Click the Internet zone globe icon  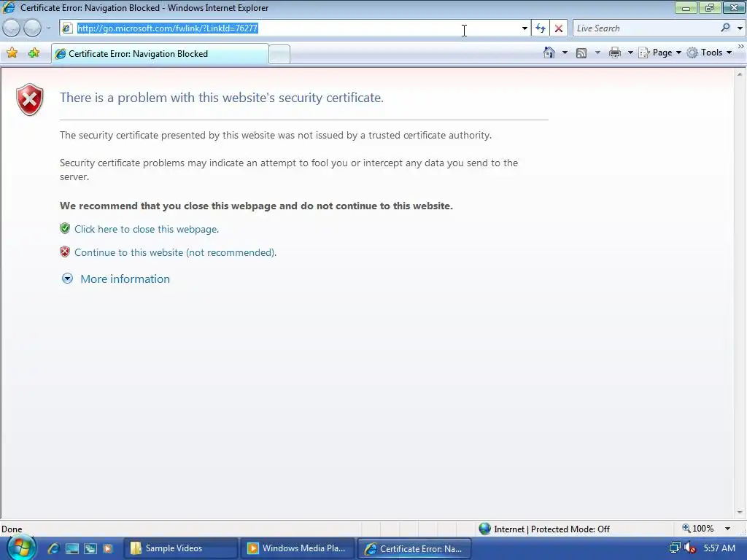pos(484,529)
